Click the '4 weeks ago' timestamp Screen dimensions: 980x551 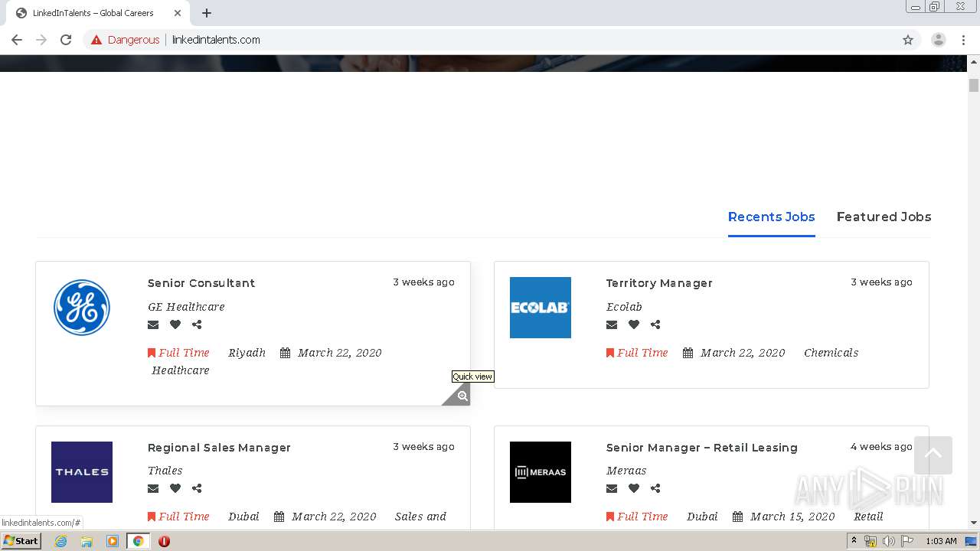881,447
